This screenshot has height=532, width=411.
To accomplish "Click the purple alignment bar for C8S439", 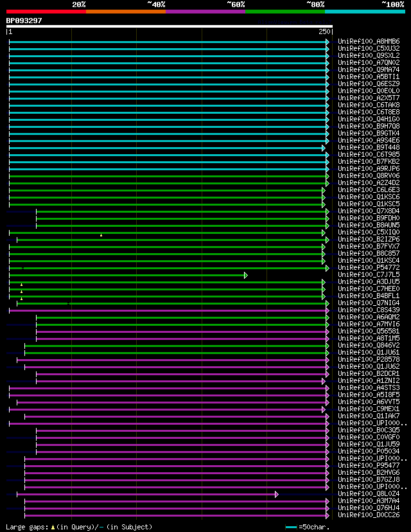I will (169, 310).
